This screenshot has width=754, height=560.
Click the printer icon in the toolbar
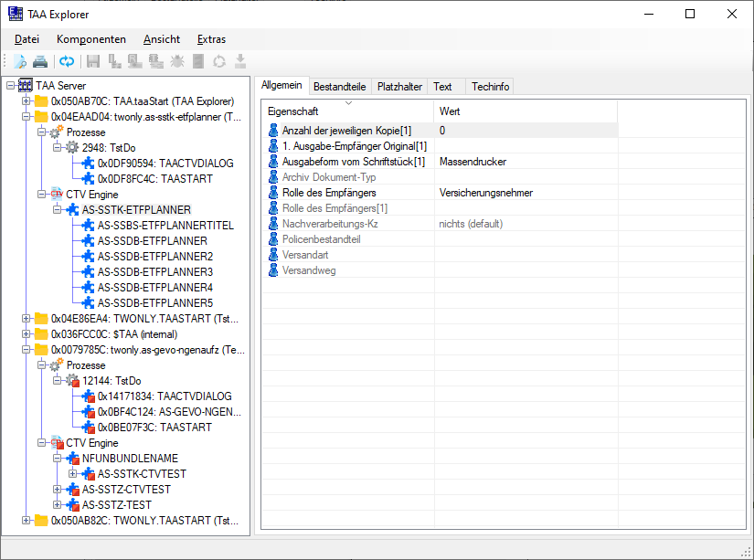point(40,62)
